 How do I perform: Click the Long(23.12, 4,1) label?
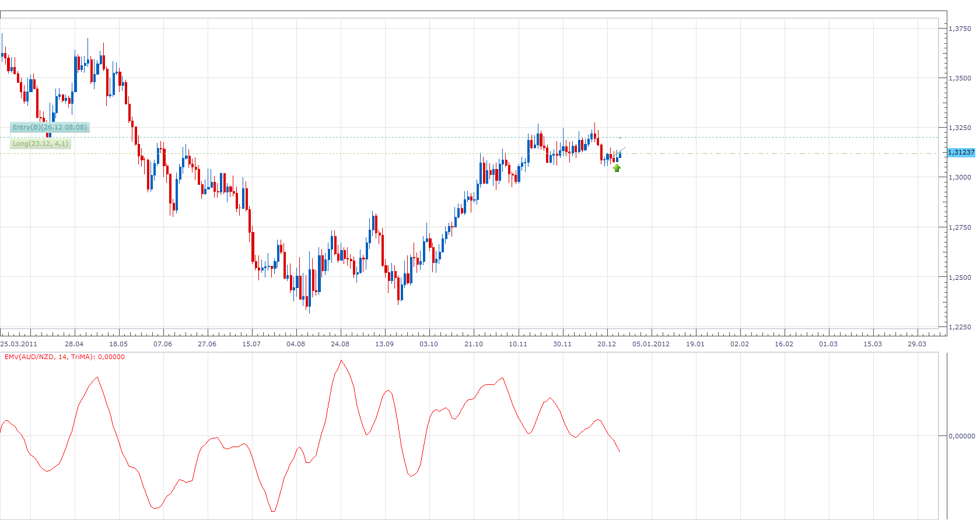click(x=41, y=143)
